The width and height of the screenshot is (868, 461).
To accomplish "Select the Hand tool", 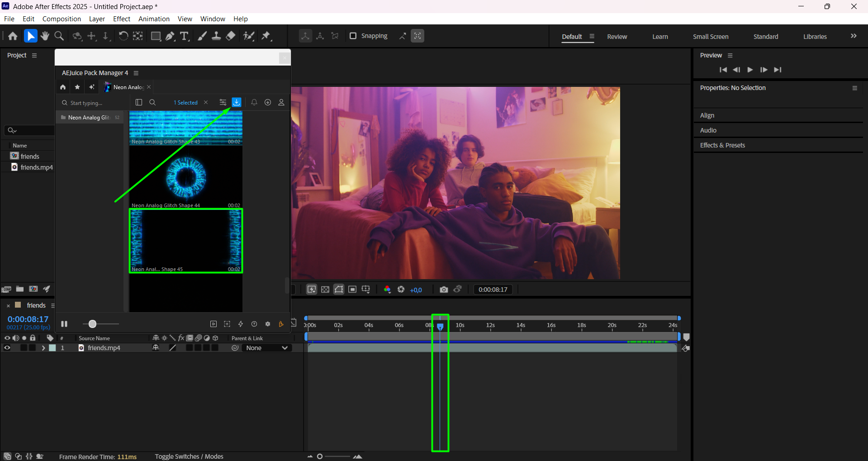I will point(45,36).
